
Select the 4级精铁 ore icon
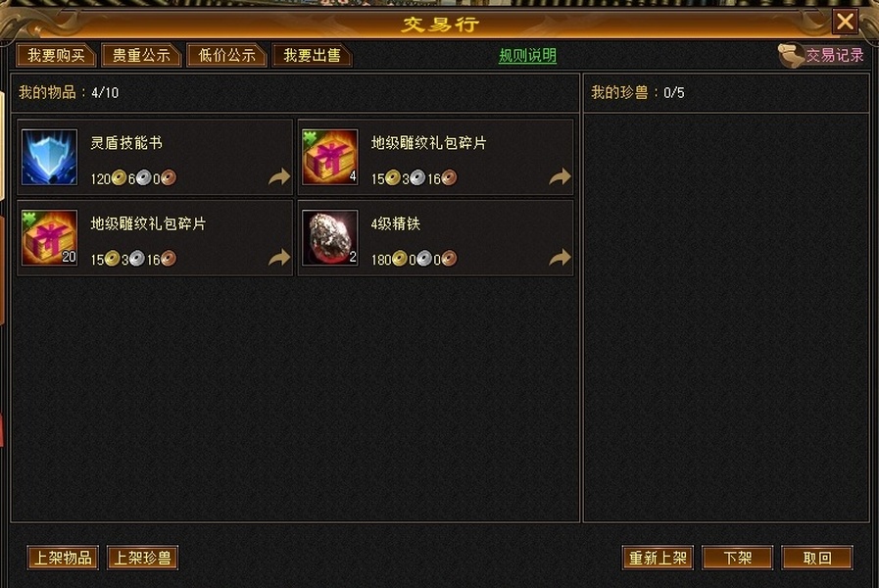(x=329, y=238)
